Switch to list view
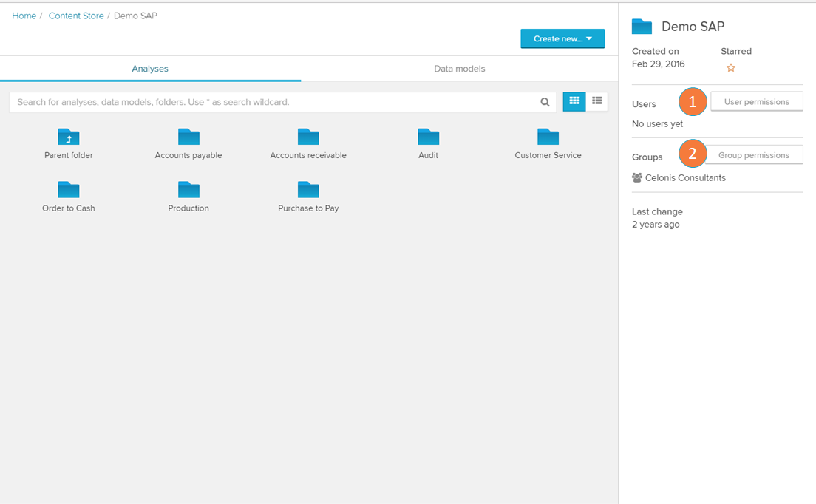 [x=597, y=101]
